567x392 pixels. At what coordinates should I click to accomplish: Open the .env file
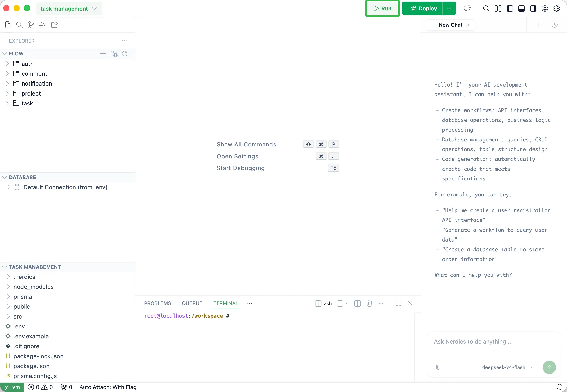tap(68, 326)
